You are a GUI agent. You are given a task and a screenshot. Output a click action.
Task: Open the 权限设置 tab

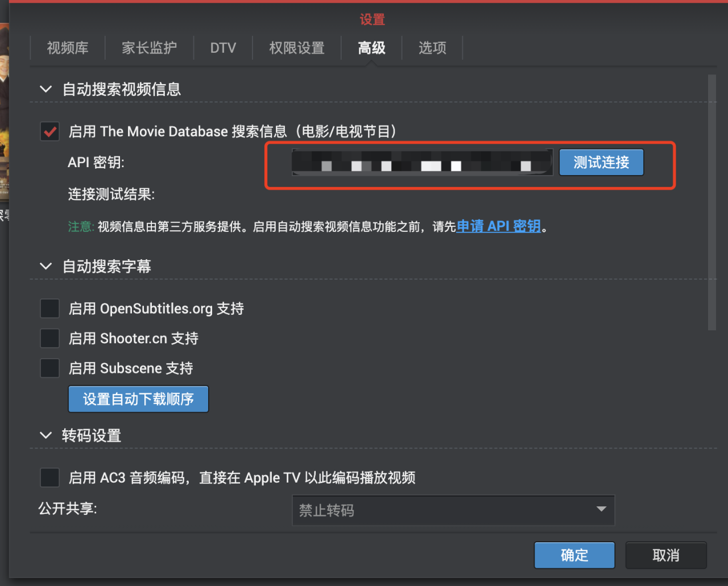(x=296, y=48)
